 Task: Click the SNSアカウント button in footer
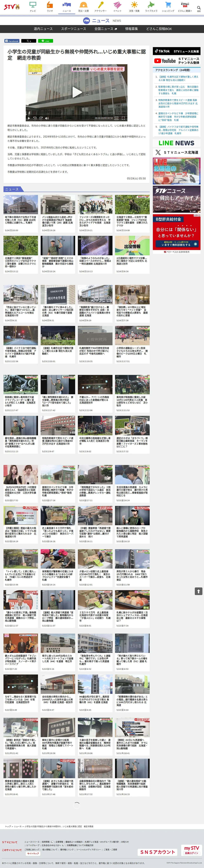tap(158, 852)
